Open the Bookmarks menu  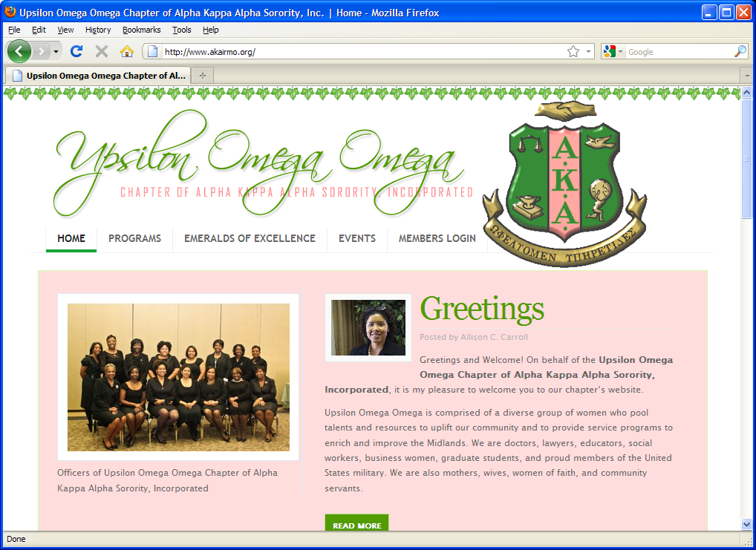pyautogui.click(x=140, y=30)
